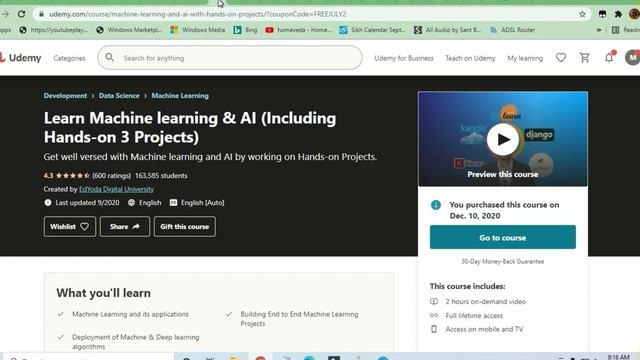The height and width of the screenshot is (360, 640).
Task: Open My learning
Action: [x=525, y=58]
